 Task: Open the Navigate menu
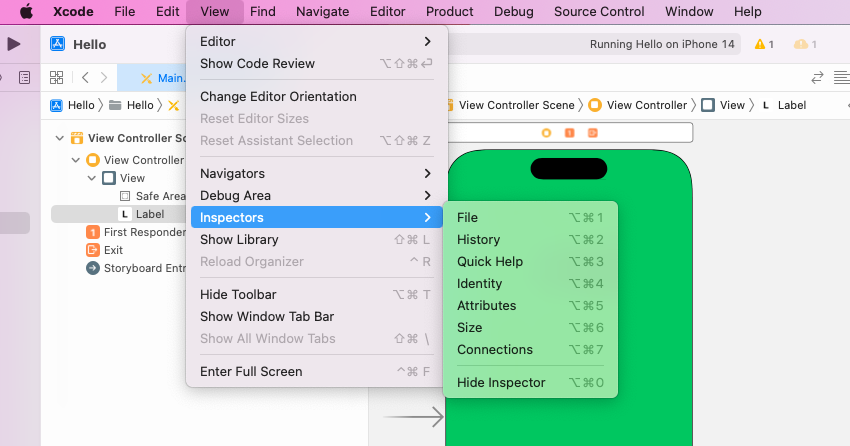pos(323,11)
